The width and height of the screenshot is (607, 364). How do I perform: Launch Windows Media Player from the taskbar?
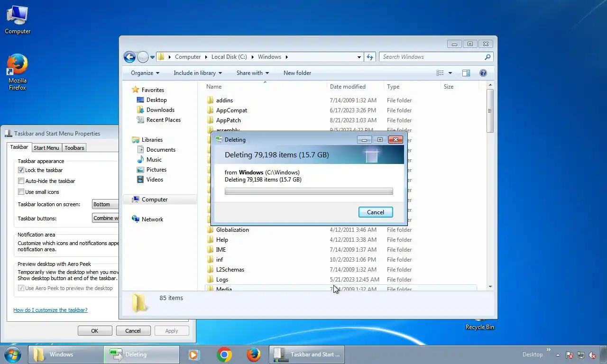(193, 355)
